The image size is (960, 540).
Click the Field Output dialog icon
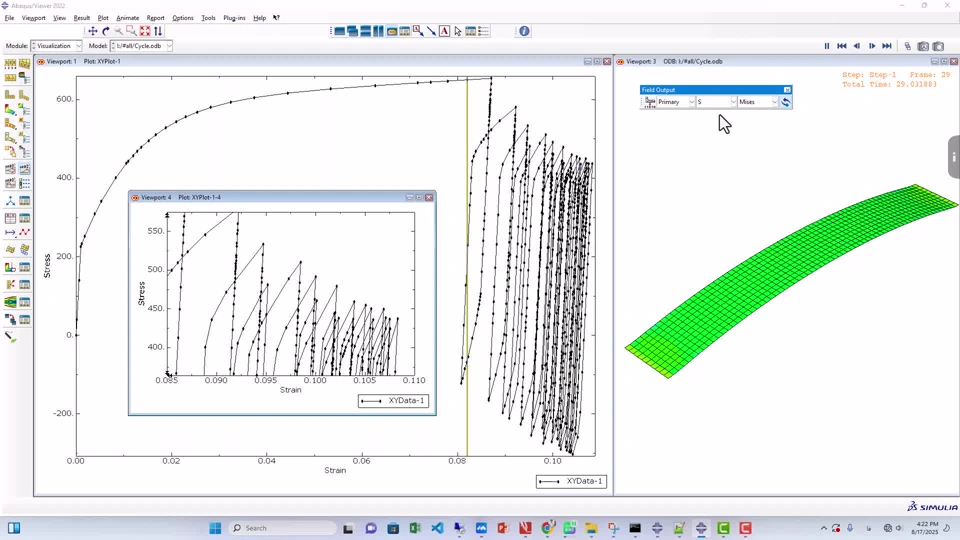[650, 102]
